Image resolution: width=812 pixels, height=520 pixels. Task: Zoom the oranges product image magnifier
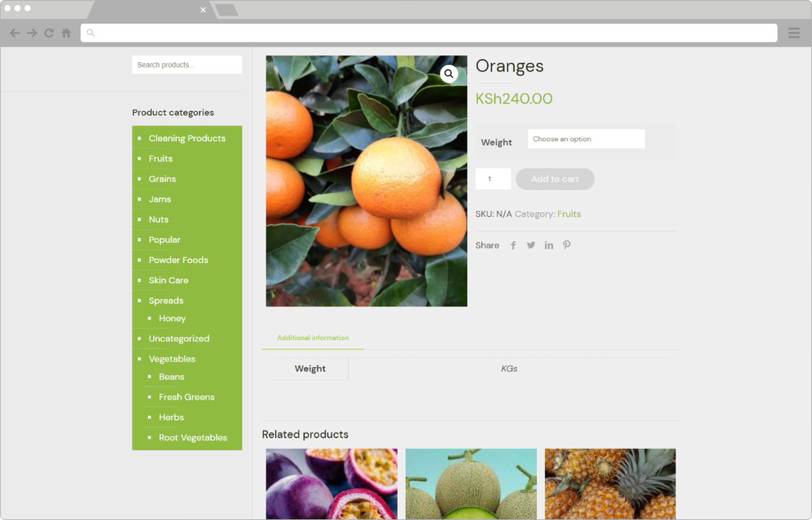(449, 74)
